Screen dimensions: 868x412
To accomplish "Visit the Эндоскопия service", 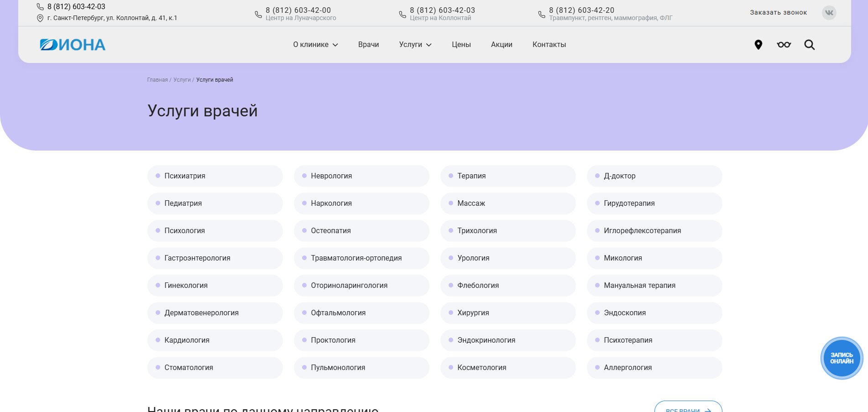I will [x=654, y=313].
